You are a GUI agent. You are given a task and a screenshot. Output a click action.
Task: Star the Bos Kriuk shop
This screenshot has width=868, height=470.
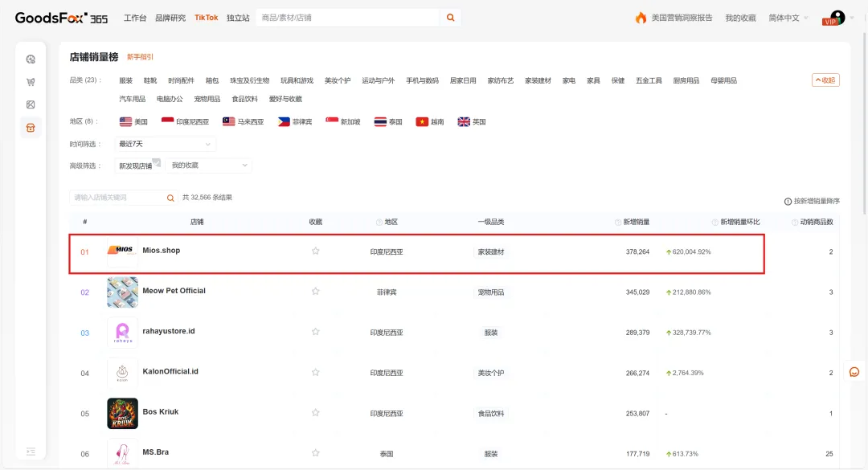click(x=316, y=412)
